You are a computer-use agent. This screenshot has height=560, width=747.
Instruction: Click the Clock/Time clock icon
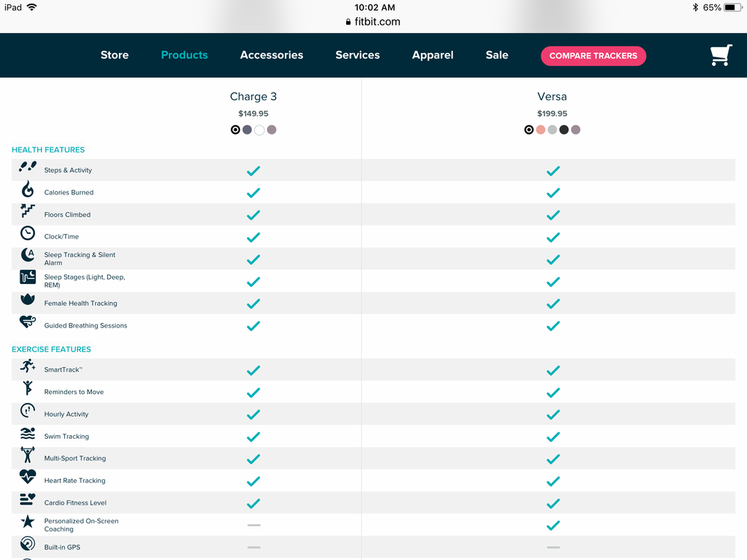click(x=28, y=233)
